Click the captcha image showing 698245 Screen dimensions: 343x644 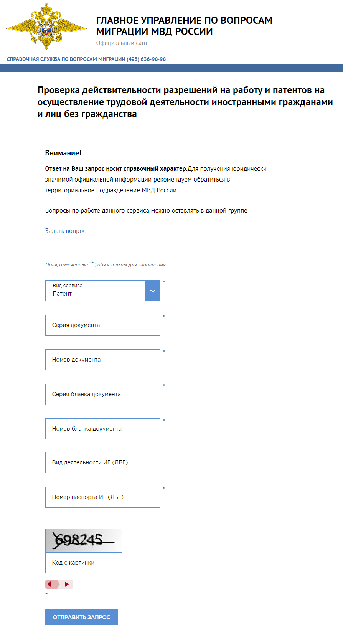coord(84,541)
